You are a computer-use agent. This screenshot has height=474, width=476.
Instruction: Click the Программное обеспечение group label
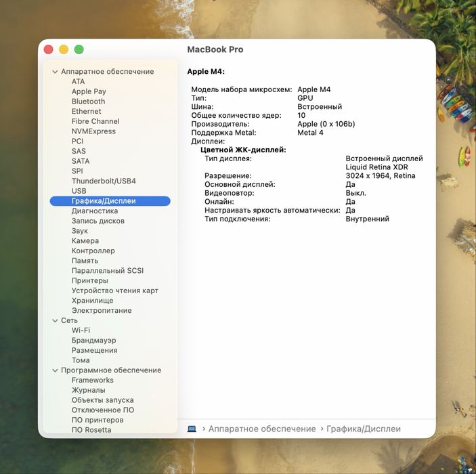111,370
